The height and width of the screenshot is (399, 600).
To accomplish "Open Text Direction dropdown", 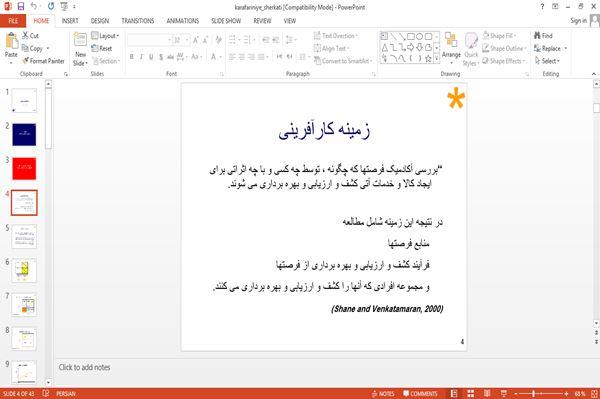I will 336,36.
